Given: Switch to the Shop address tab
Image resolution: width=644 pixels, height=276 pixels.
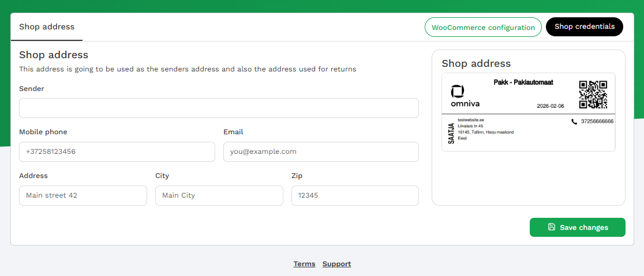Looking at the screenshot, I should [x=47, y=27].
